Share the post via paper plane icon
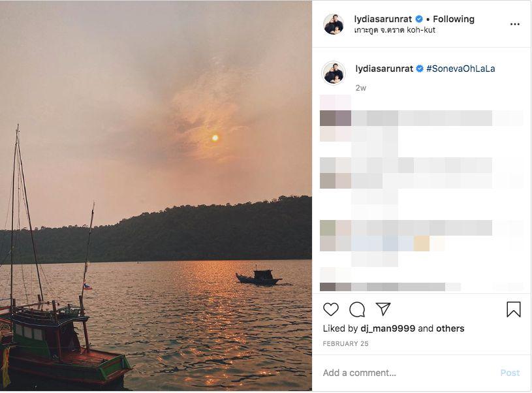 [x=383, y=309]
